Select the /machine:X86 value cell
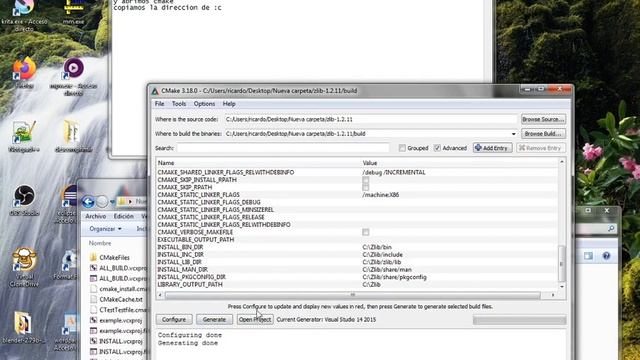Image resolution: width=640 pixels, height=360 pixels. coord(380,195)
